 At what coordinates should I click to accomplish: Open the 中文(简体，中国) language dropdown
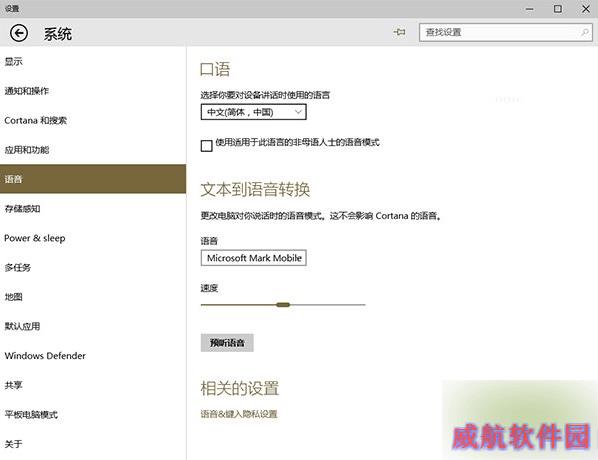coord(254,112)
